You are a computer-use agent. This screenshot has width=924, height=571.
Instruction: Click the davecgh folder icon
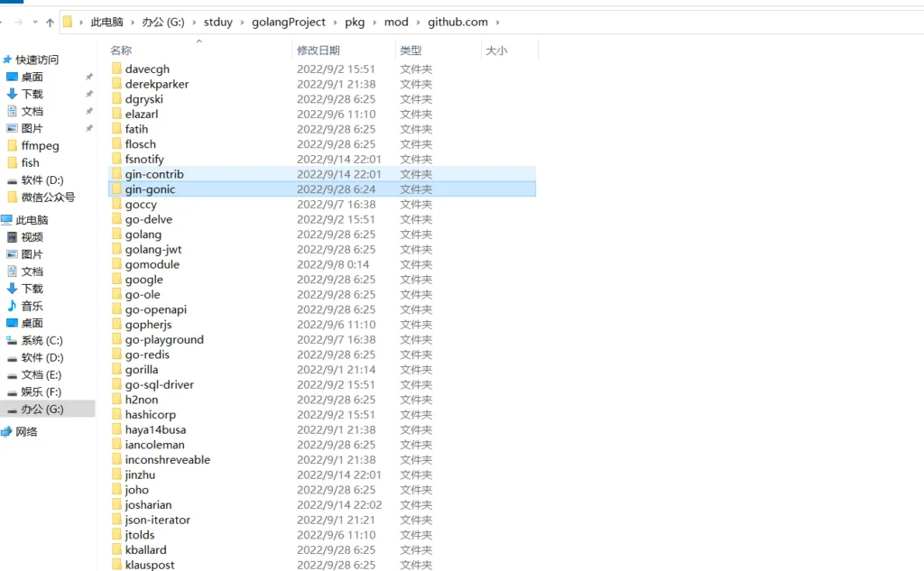pyautogui.click(x=116, y=69)
